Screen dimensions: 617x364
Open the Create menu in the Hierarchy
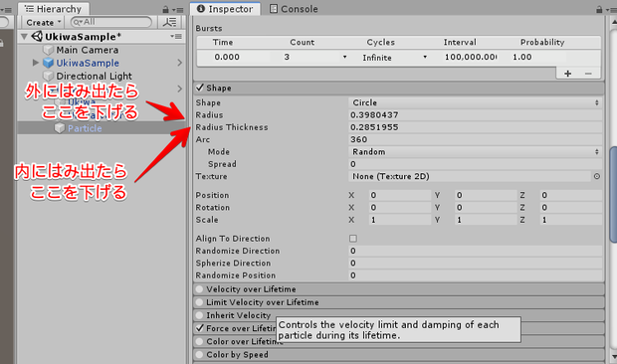pos(43,23)
